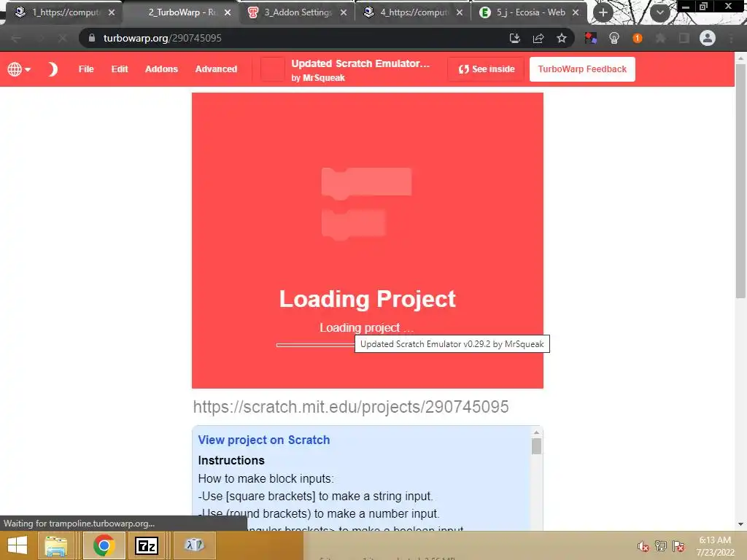The image size is (747, 560).
Task: Click the See inside button
Action: pos(486,69)
